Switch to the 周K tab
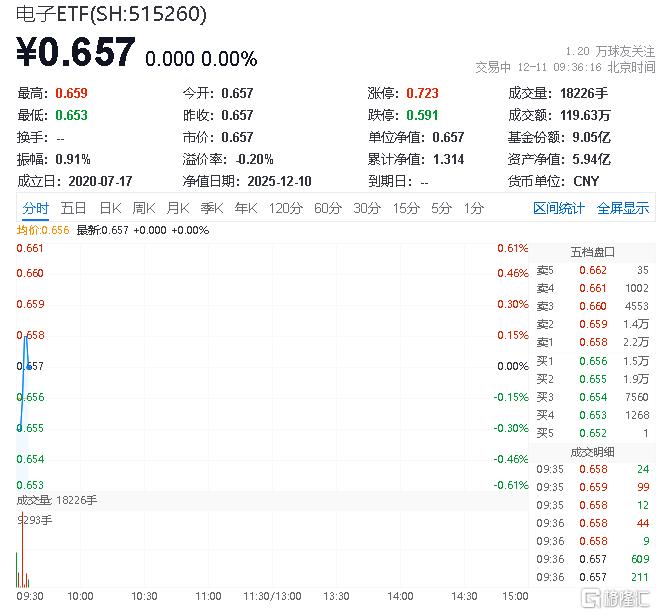Screen dimensions: 656x615 click(x=144, y=208)
